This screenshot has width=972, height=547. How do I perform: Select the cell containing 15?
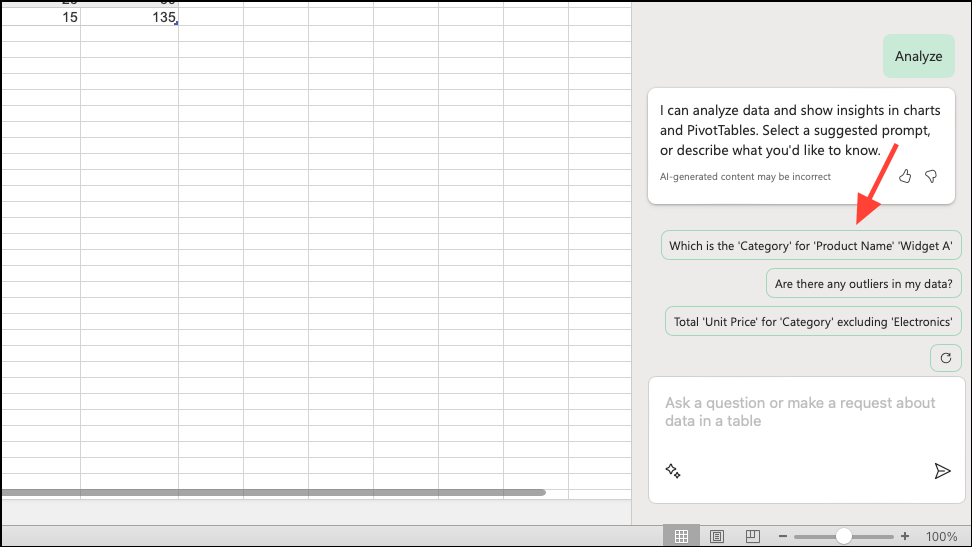[x=41, y=18]
